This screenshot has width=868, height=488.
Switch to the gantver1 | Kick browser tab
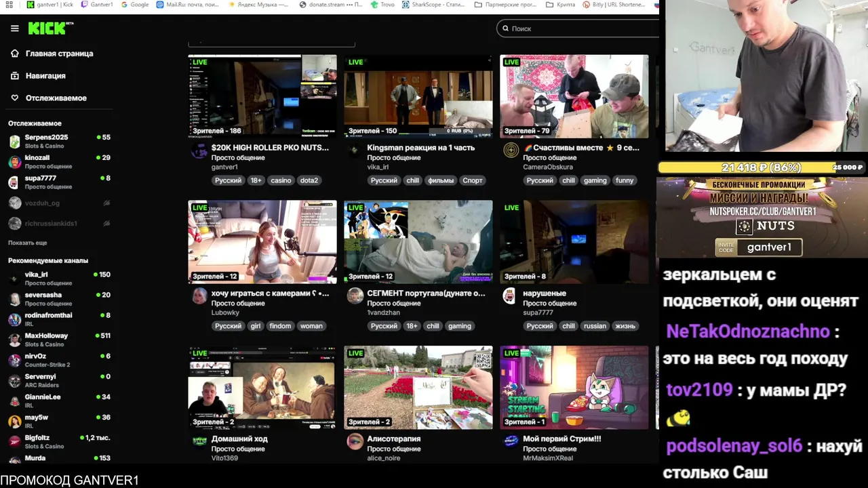pyautogui.click(x=50, y=5)
